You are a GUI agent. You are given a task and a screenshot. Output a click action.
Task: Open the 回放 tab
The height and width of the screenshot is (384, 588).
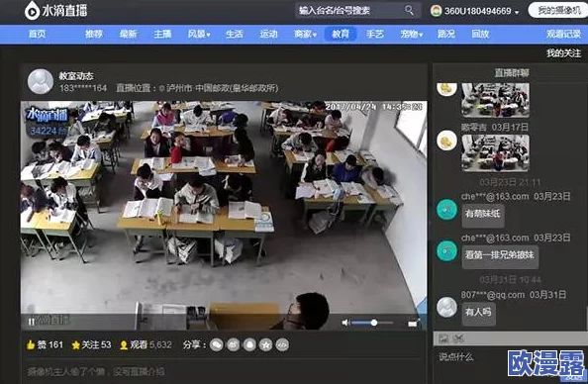(x=480, y=34)
